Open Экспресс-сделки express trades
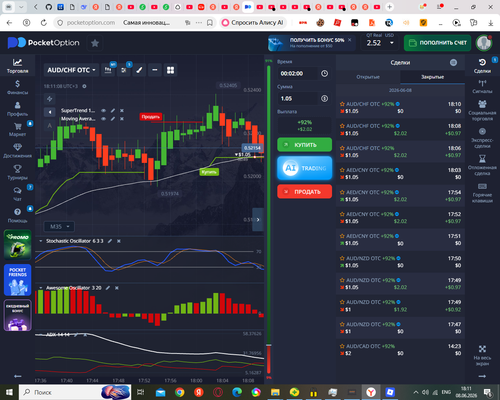The width and height of the screenshot is (500, 400). pyautogui.click(x=482, y=138)
